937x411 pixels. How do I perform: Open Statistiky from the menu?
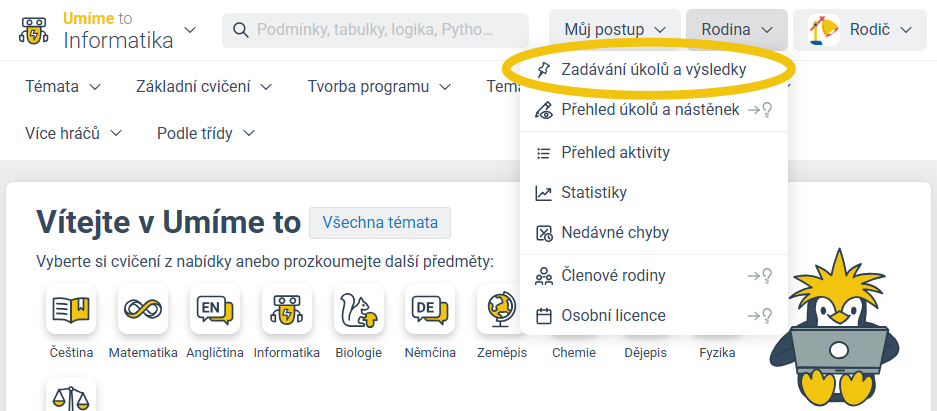point(593,192)
